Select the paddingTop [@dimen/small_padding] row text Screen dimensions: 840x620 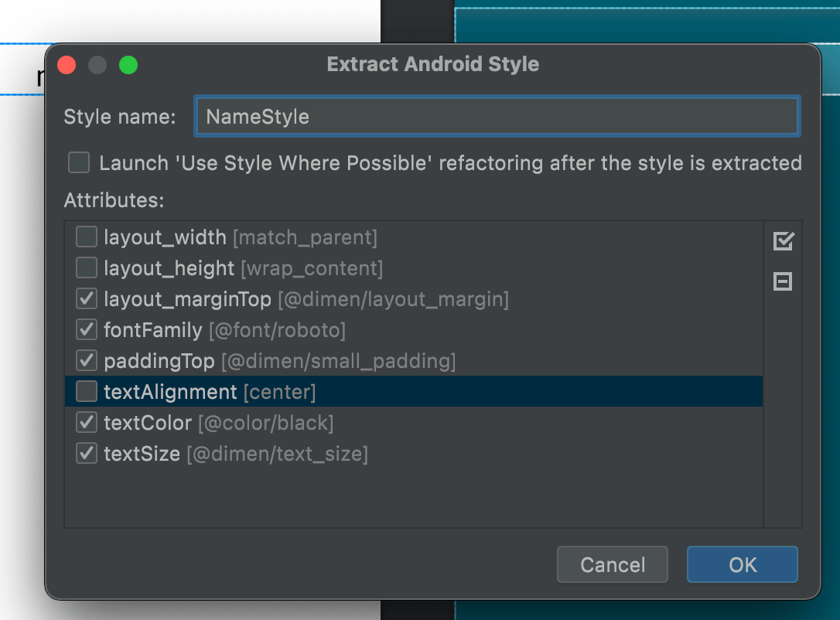[x=280, y=361]
